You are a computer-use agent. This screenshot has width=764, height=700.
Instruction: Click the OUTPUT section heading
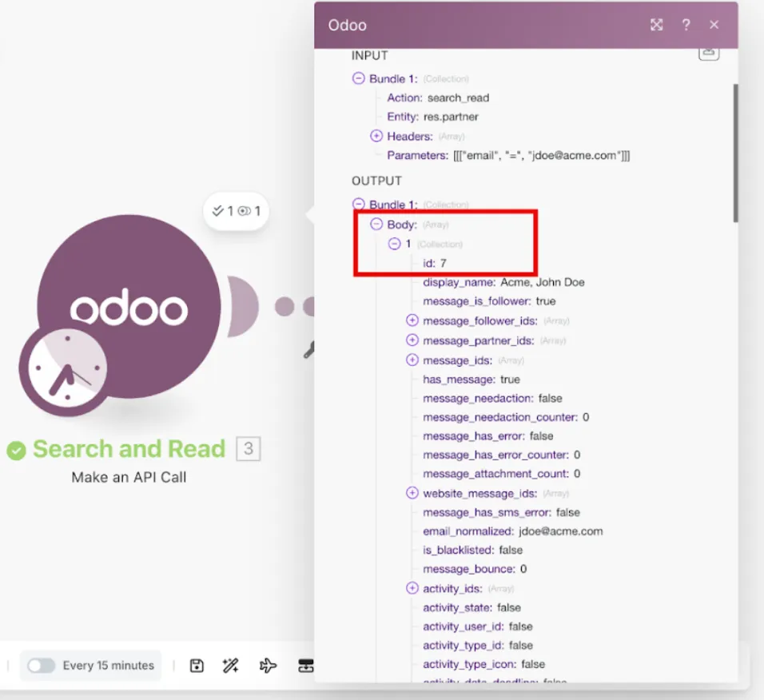pos(376,181)
